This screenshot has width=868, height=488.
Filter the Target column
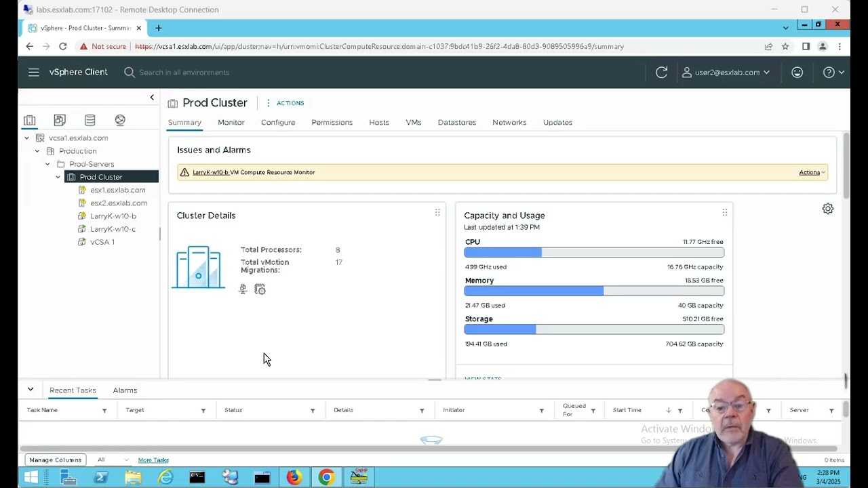point(203,411)
